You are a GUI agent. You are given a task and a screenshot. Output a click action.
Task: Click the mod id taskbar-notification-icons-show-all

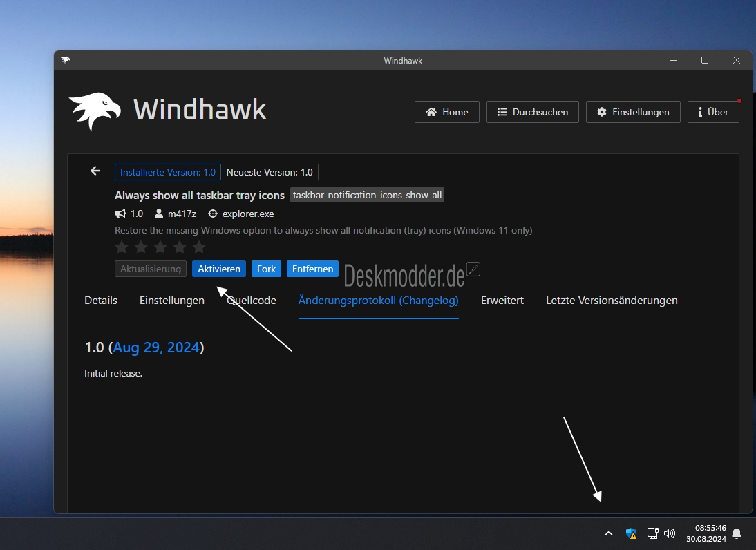pos(367,196)
